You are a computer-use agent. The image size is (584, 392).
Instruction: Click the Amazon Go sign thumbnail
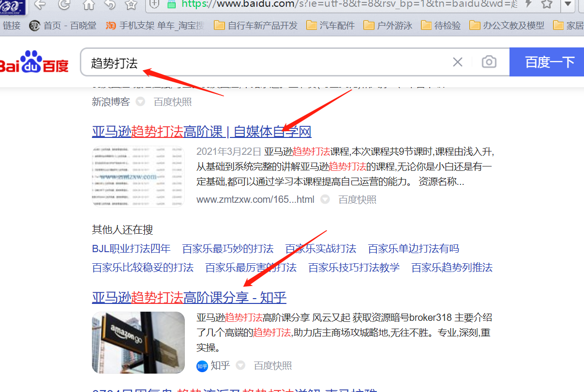138,343
